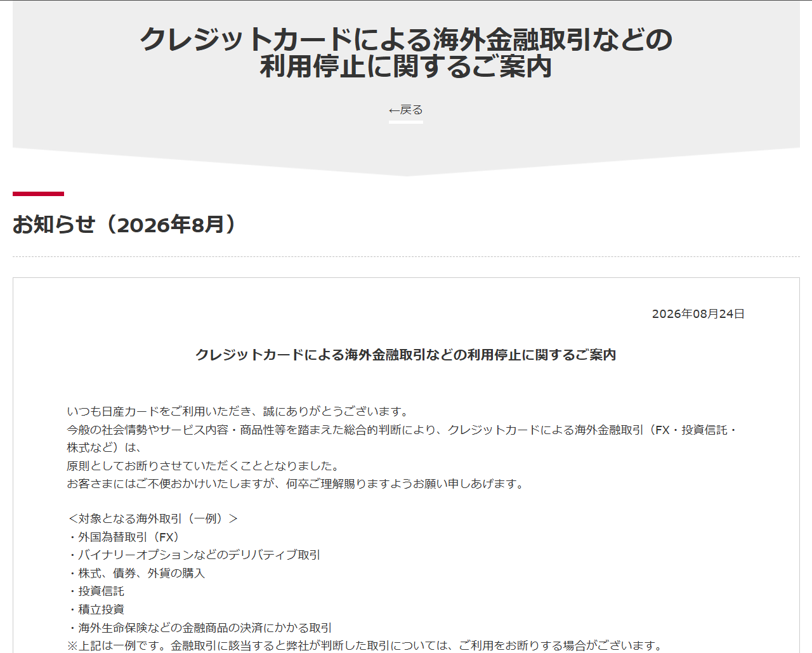This screenshot has height=653, width=812.
Task: Click the line お客さまにはご不便おかけいたしますが
Action: (297, 484)
